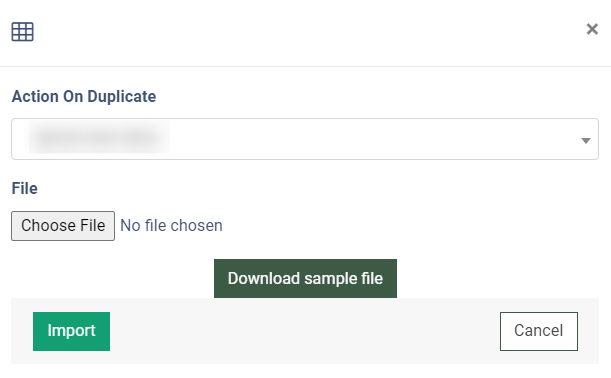Download the sample file

pyautogui.click(x=305, y=279)
